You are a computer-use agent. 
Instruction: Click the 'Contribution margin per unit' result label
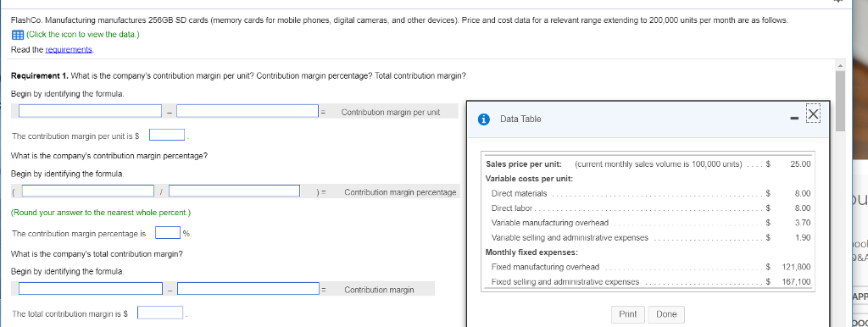tap(391, 113)
